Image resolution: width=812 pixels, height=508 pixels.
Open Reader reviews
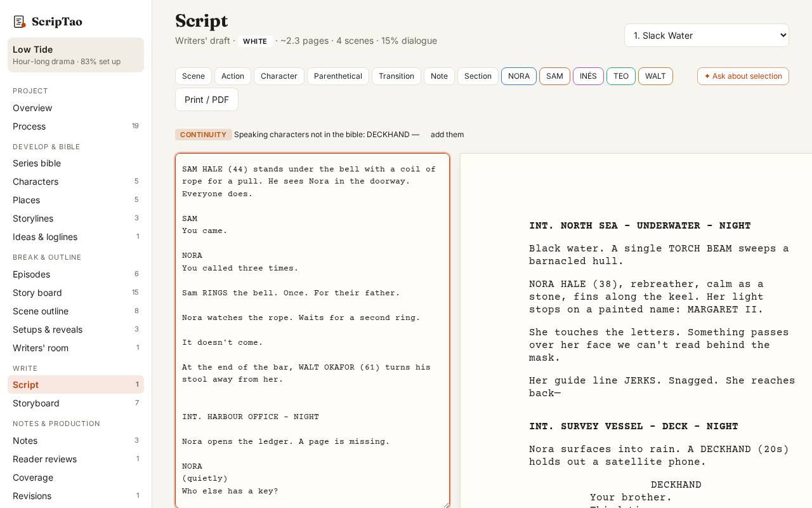coord(75,459)
